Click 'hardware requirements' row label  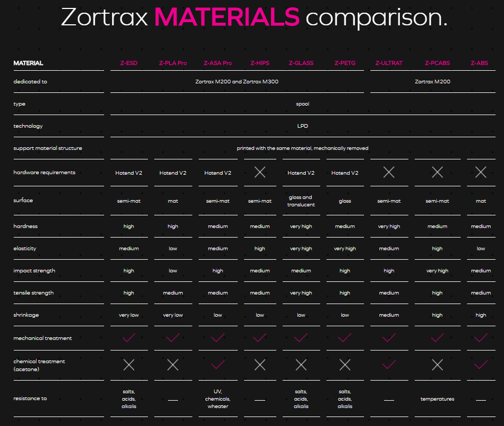pyautogui.click(x=44, y=173)
